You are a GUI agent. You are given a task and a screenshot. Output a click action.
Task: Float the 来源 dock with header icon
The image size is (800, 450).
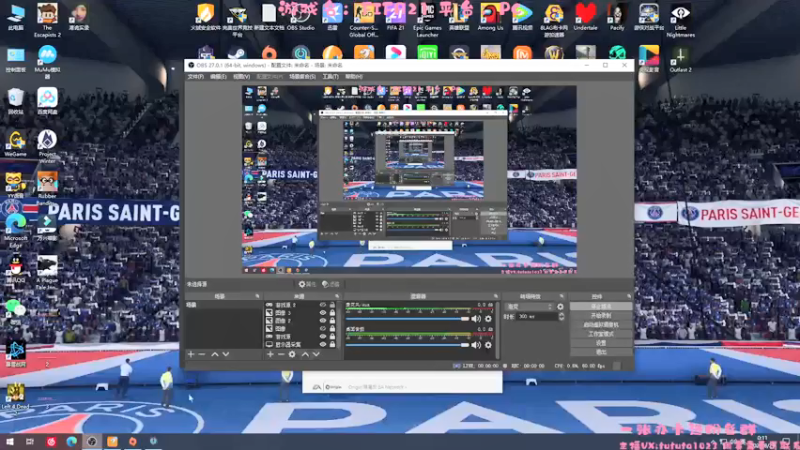pyautogui.click(x=337, y=296)
